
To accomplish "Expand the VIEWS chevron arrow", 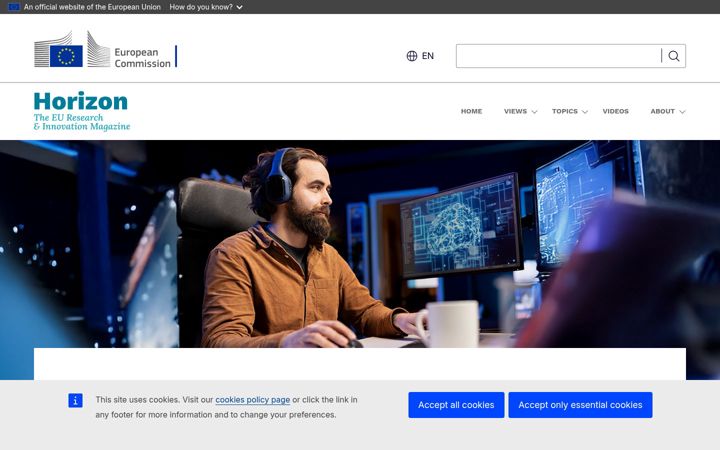I will pos(534,112).
